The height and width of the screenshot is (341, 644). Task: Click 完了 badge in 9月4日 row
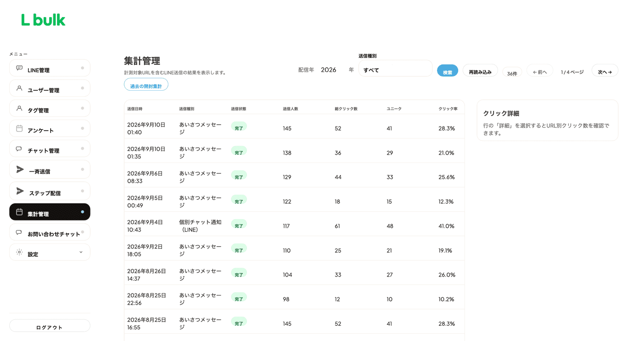coord(239,225)
